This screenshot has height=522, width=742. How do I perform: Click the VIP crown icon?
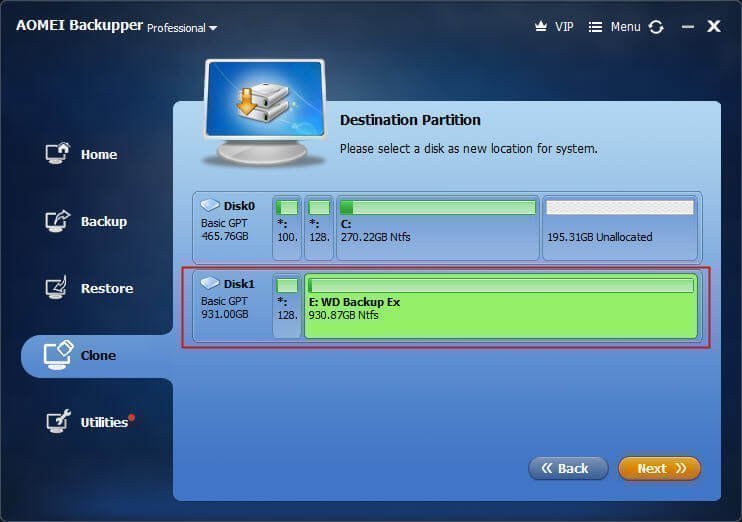(x=542, y=27)
